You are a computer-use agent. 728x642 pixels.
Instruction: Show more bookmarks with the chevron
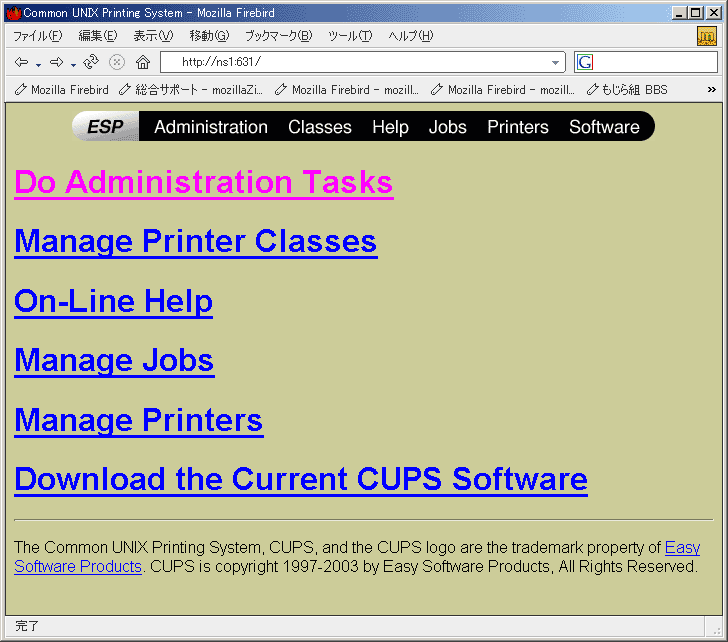tap(712, 90)
